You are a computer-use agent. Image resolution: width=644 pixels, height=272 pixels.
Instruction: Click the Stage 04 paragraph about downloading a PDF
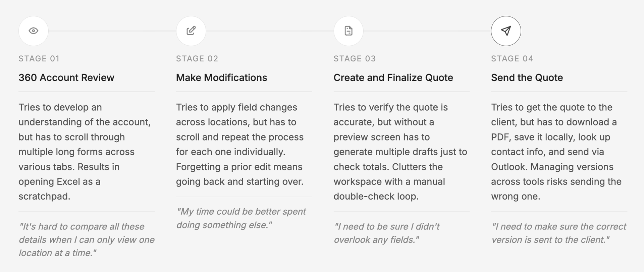coord(556,152)
